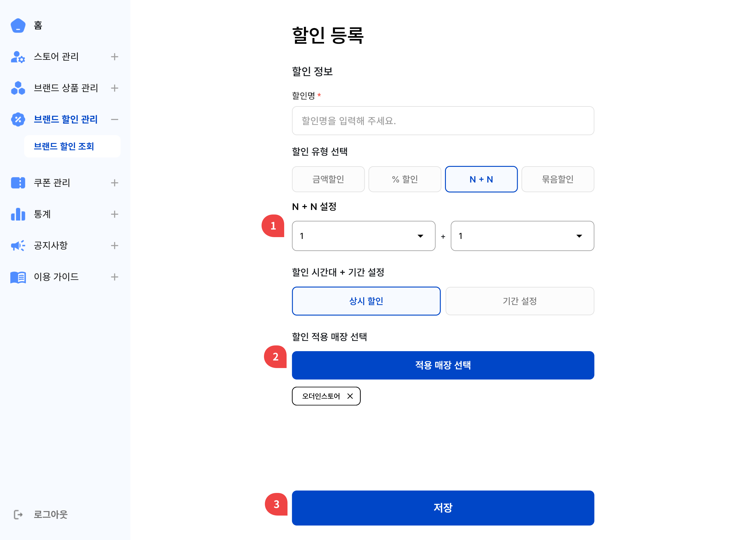Click the 오더인스토어 store tag text
This screenshot has height=540, width=756.
[x=321, y=396]
